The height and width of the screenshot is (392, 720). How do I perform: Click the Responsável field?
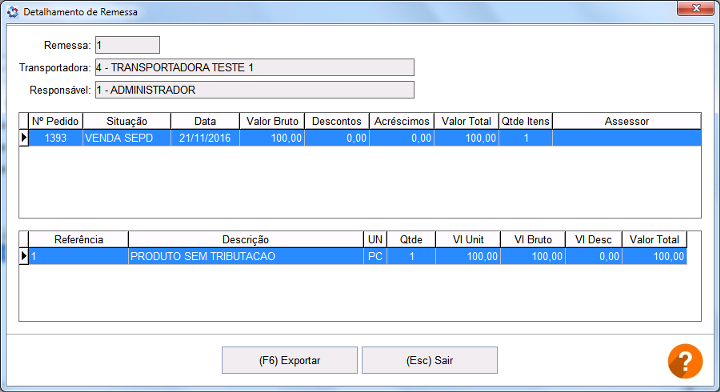click(255, 90)
